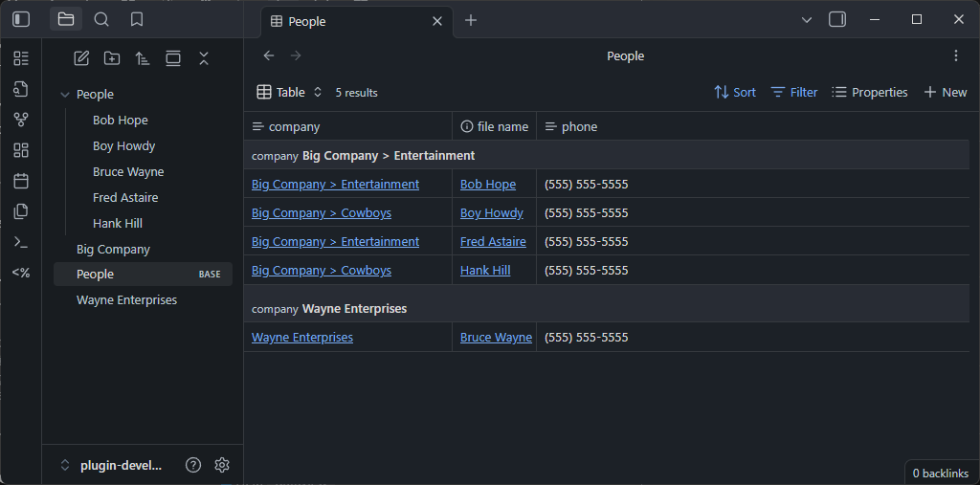Open the Properties menu
This screenshot has width=980, height=485.
click(x=869, y=93)
